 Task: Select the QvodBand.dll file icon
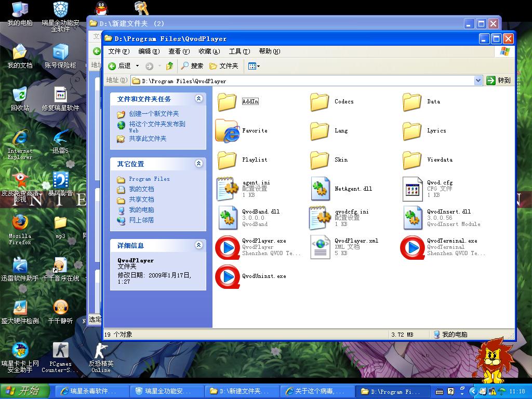tap(228, 218)
